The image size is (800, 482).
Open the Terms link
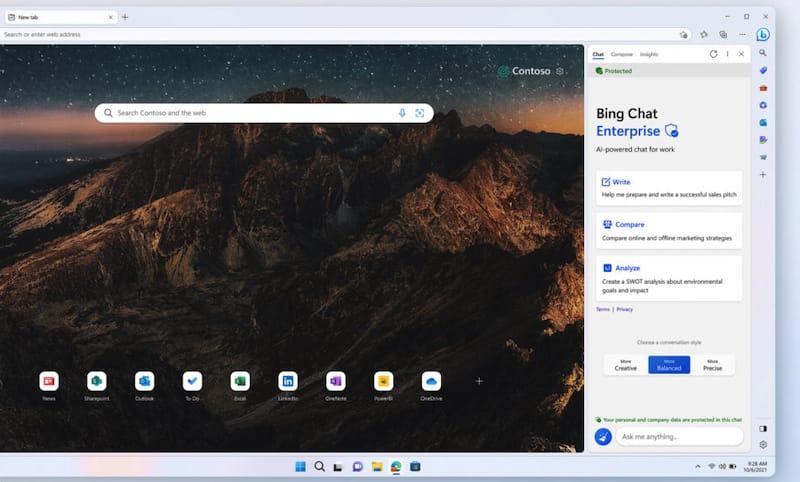[x=603, y=309]
